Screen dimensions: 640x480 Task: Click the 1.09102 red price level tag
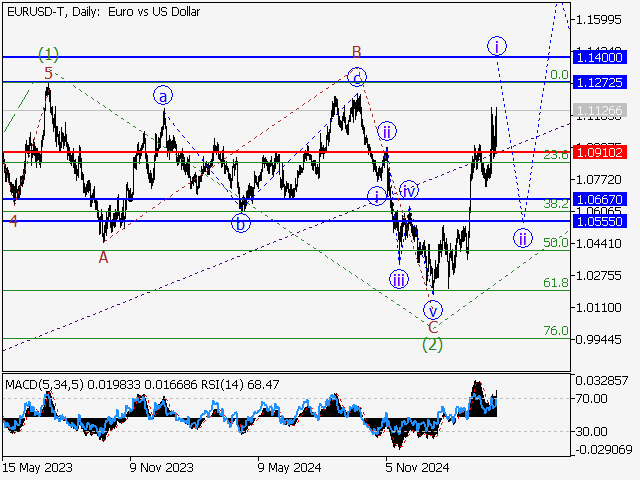600,152
